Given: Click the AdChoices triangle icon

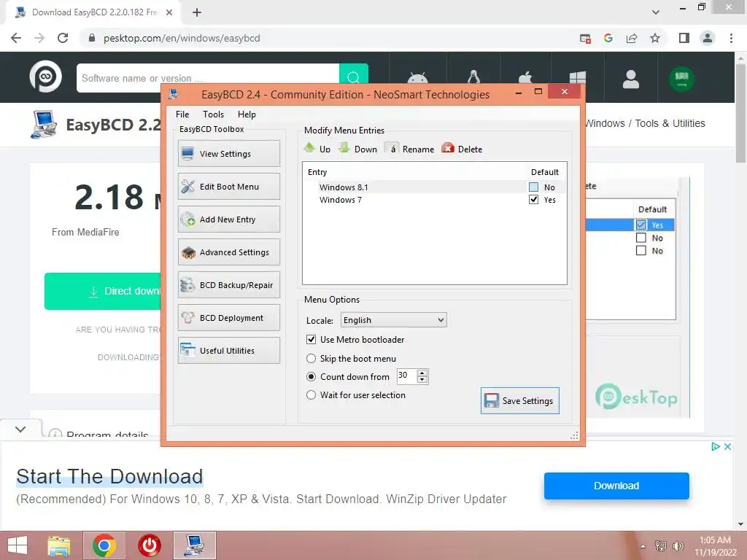Looking at the screenshot, I should (715, 447).
